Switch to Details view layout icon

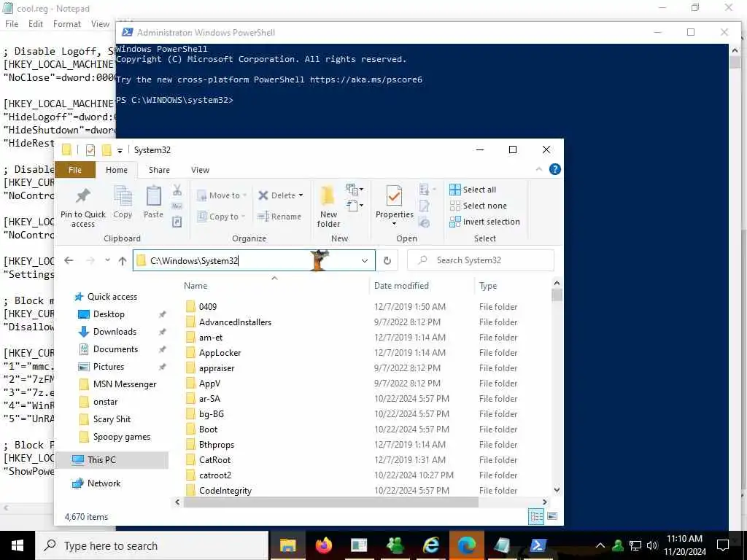536,516
